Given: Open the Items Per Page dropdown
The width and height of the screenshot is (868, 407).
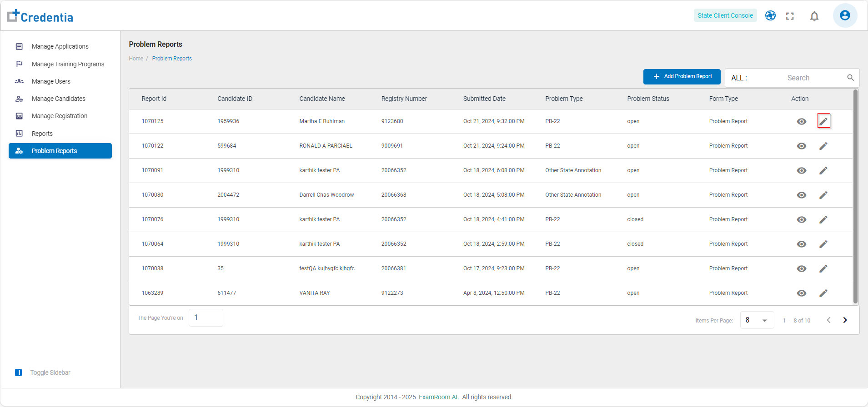Looking at the screenshot, I should [757, 320].
